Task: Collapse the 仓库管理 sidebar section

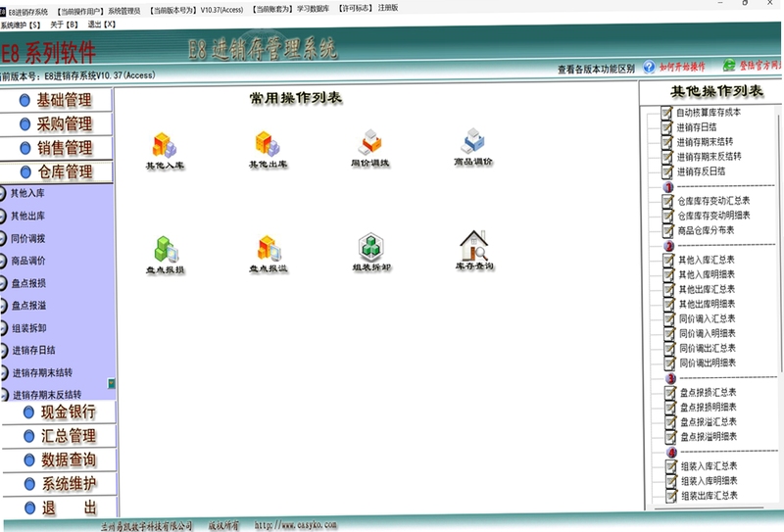Action: [x=57, y=172]
